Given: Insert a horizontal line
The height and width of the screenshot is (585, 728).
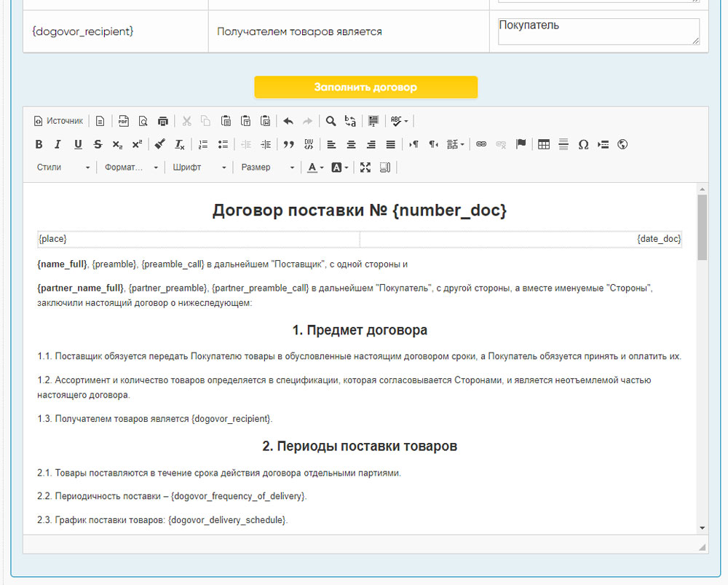Looking at the screenshot, I should (563, 144).
